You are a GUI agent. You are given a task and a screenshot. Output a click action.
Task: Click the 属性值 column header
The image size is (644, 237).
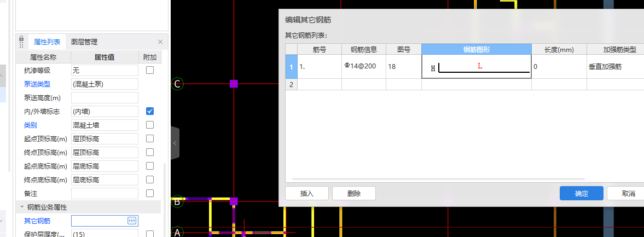(105, 57)
